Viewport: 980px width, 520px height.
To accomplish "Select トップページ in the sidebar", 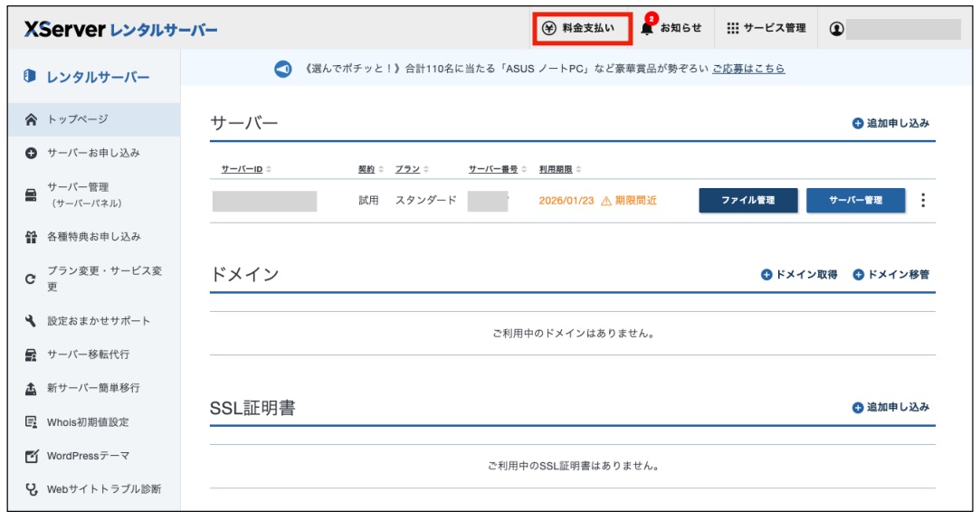I will pos(77,119).
